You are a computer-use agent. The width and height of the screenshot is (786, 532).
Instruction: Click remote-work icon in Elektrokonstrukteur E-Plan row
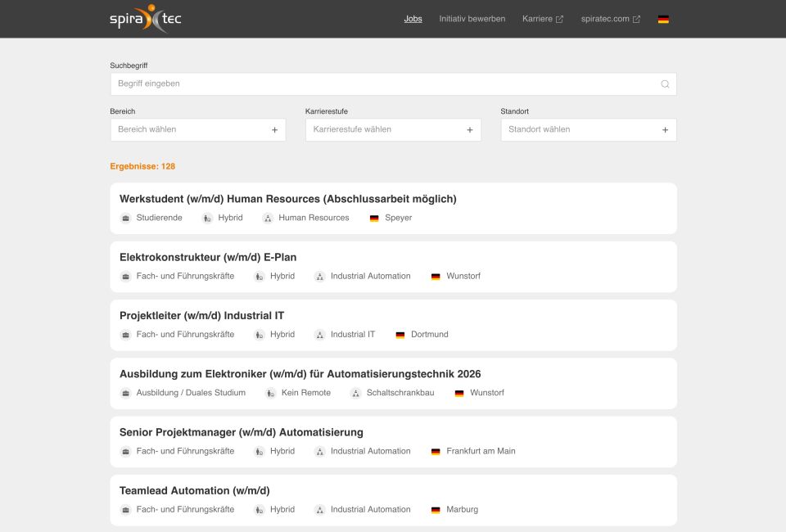click(260, 277)
